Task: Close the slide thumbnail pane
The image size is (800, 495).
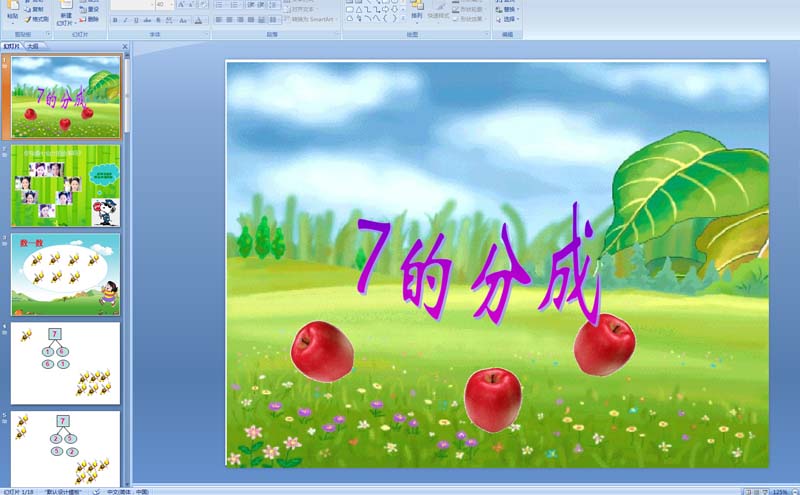Action: click(125, 46)
